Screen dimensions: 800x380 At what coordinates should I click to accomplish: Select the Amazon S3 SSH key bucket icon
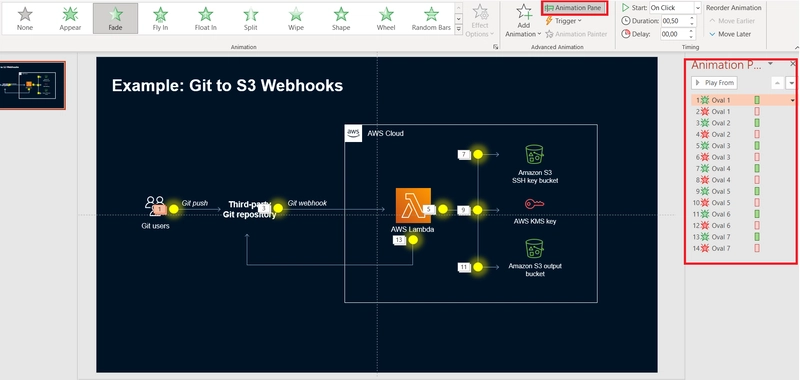coord(534,154)
